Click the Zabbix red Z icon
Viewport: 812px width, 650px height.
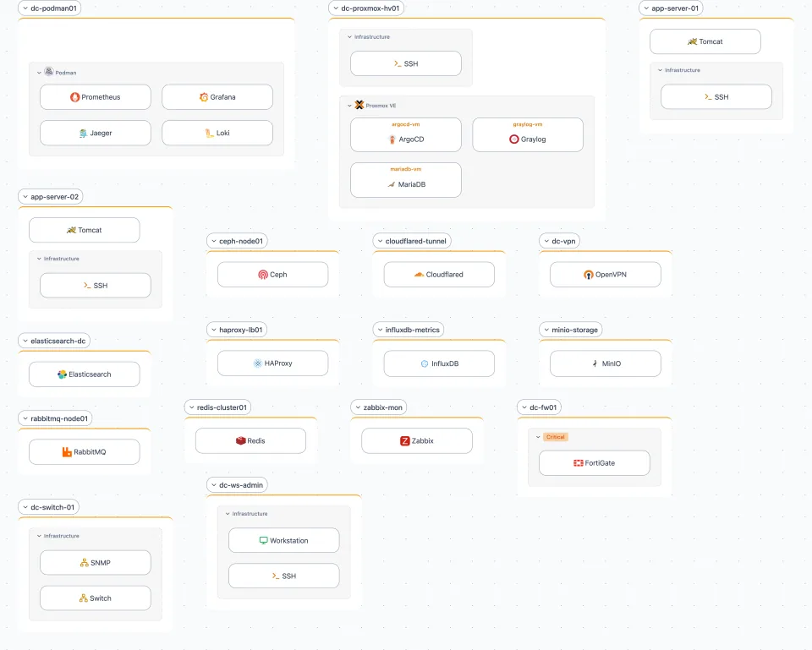coord(405,441)
